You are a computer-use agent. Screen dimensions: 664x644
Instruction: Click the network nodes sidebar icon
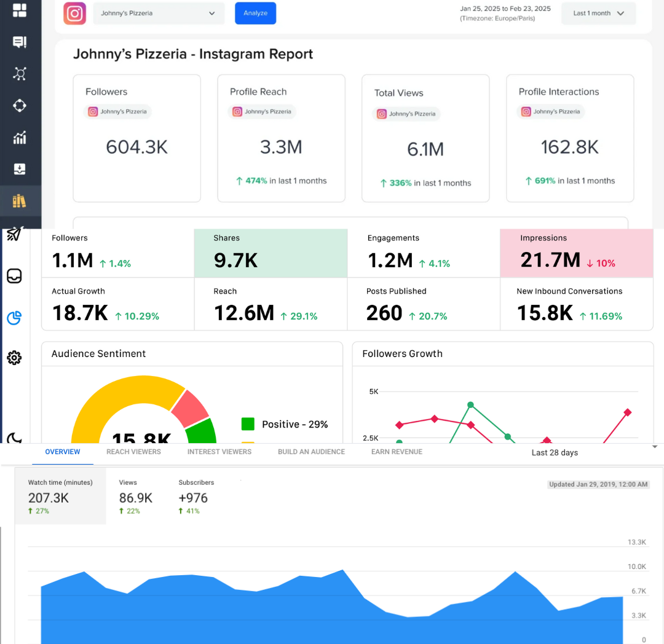point(20,74)
